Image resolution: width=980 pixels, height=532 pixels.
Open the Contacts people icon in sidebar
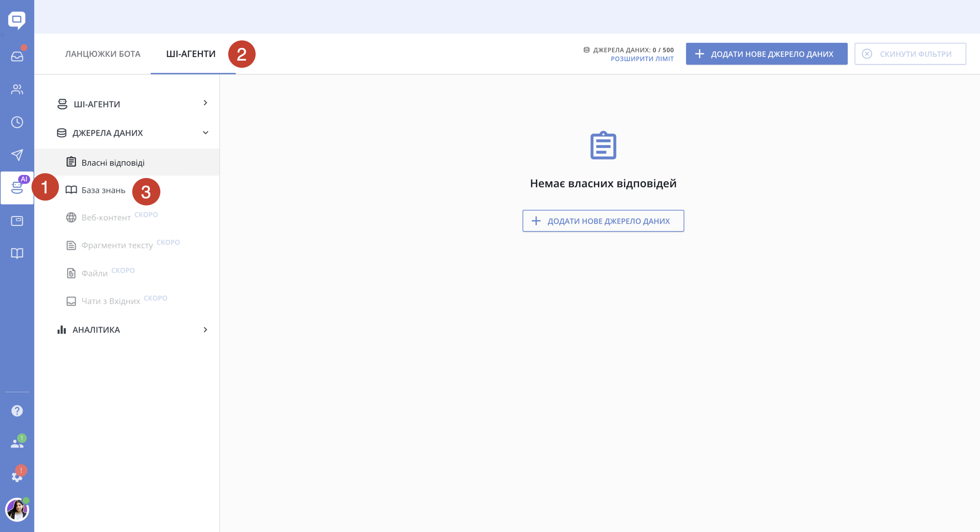click(x=17, y=89)
